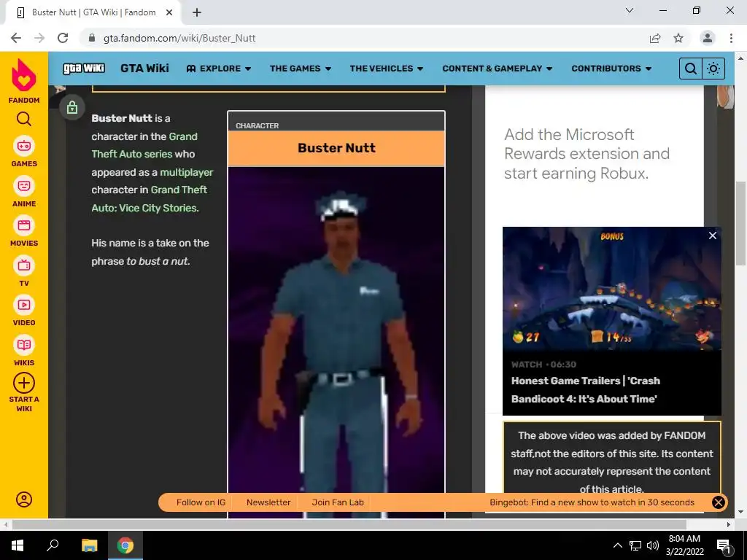Click the page protection lock icon

[72, 107]
